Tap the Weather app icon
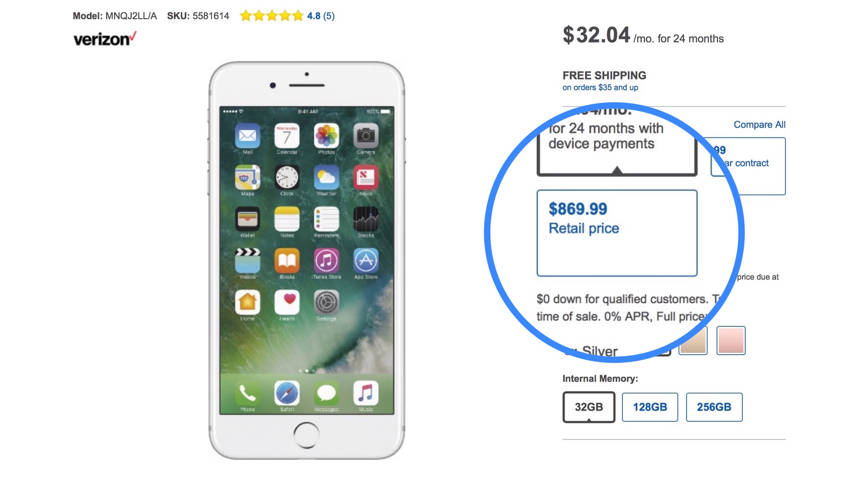868x488 pixels. click(x=326, y=177)
